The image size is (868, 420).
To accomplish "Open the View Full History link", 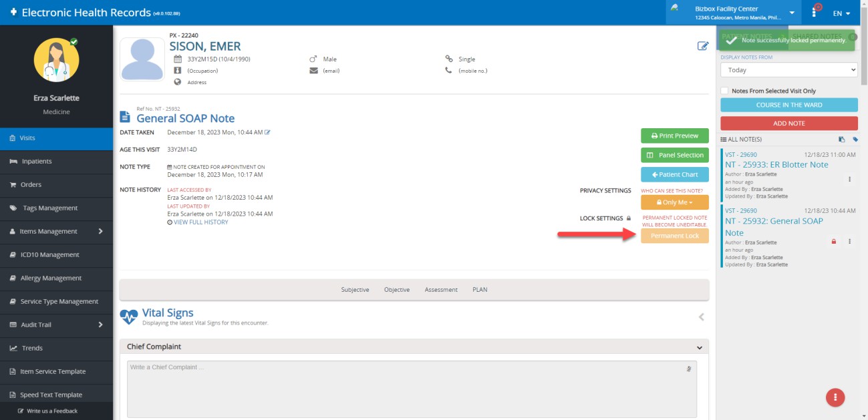I will (x=200, y=222).
